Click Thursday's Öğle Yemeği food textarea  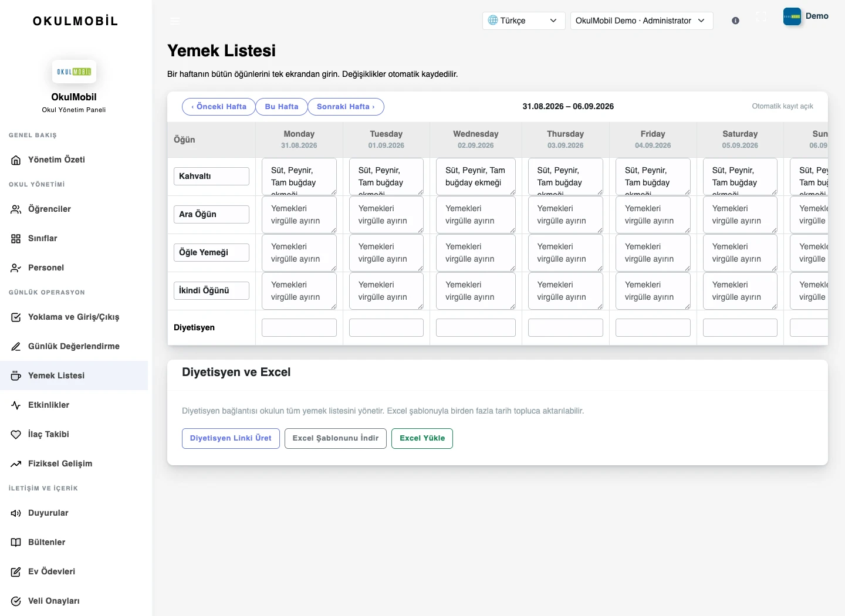(566, 253)
